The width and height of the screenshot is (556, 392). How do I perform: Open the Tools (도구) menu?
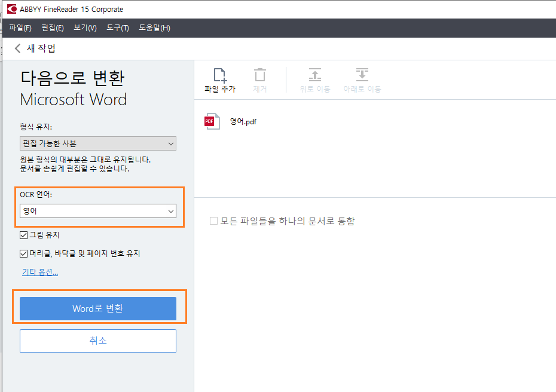pyautogui.click(x=118, y=27)
